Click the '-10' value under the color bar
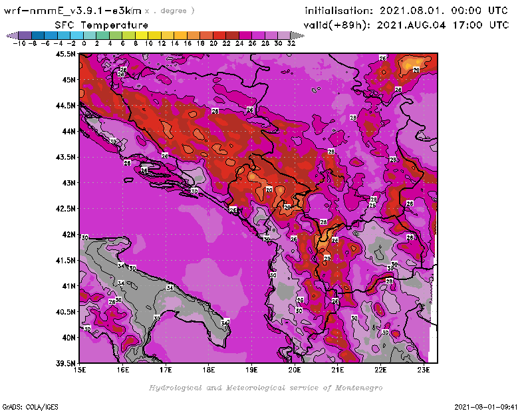Screen dimensions: 532x411 click(x=19, y=43)
